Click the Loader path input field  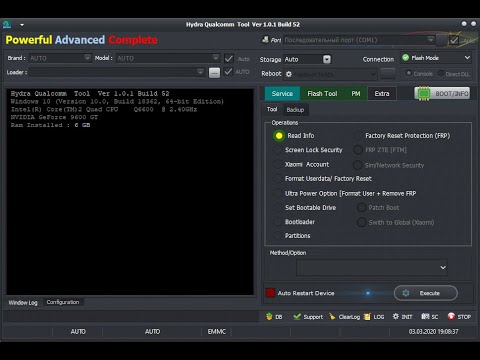(x=117, y=72)
